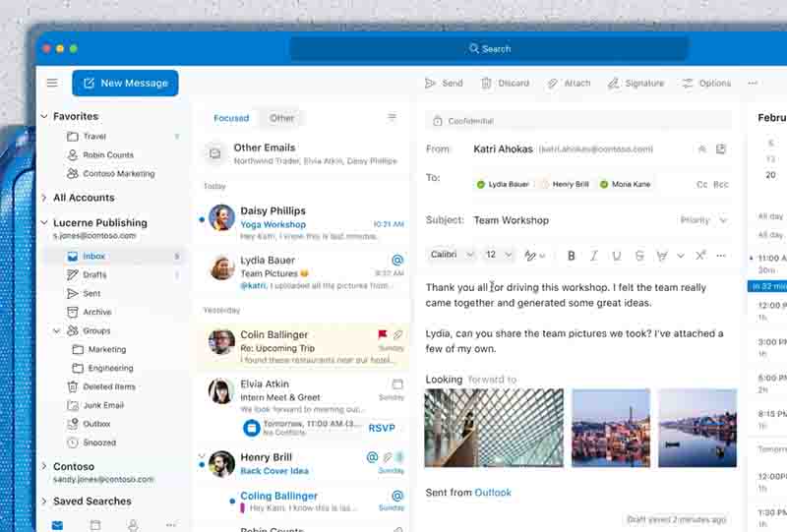Open Other Emails group
787x532 pixels.
point(303,153)
